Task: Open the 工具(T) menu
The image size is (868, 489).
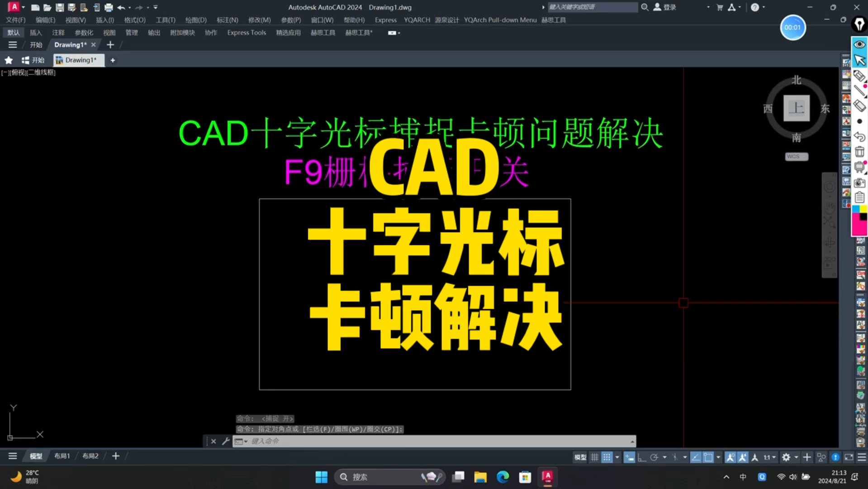Action: pyautogui.click(x=165, y=20)
